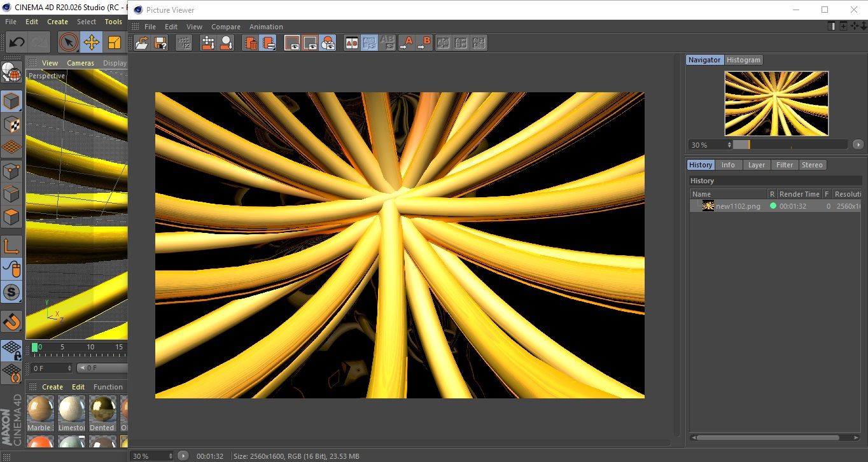Open the View menu in Picture Viewer
868x462 pixels.
(x=194, y=27)
